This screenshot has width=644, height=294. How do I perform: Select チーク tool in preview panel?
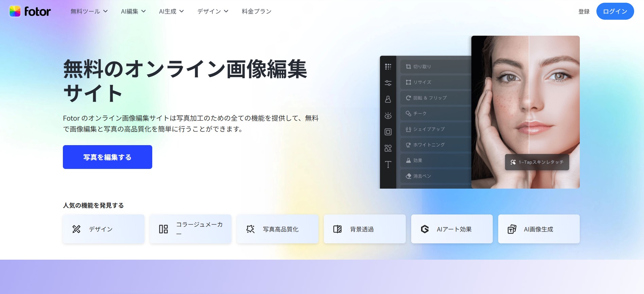point(436,114)
